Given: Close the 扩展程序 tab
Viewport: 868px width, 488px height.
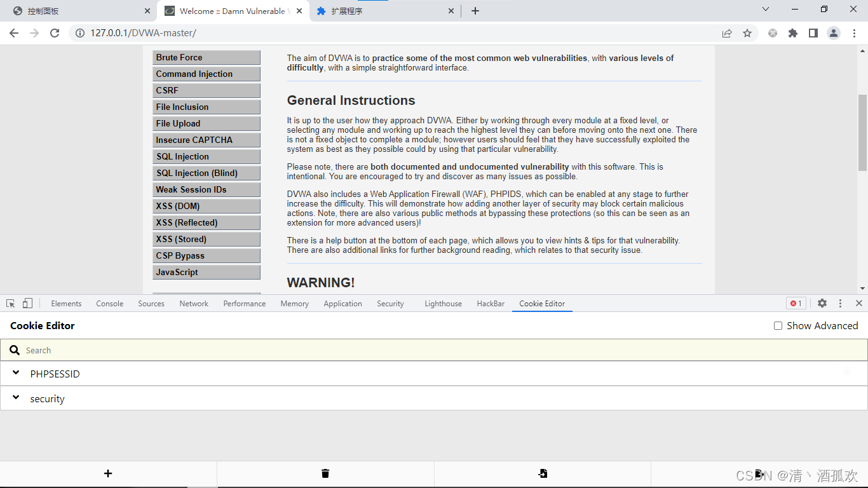Looking at the screenshot, I should coord(452,11).
